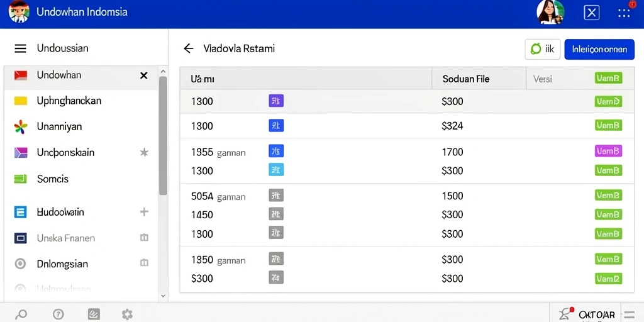Click the iik button with green circle
644x322 pixels.
(543, 49)
